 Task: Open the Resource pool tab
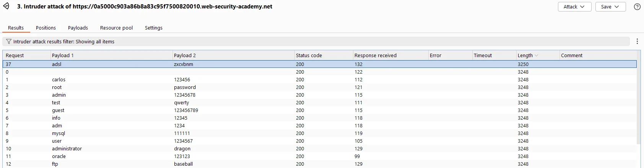click(116, 28)
